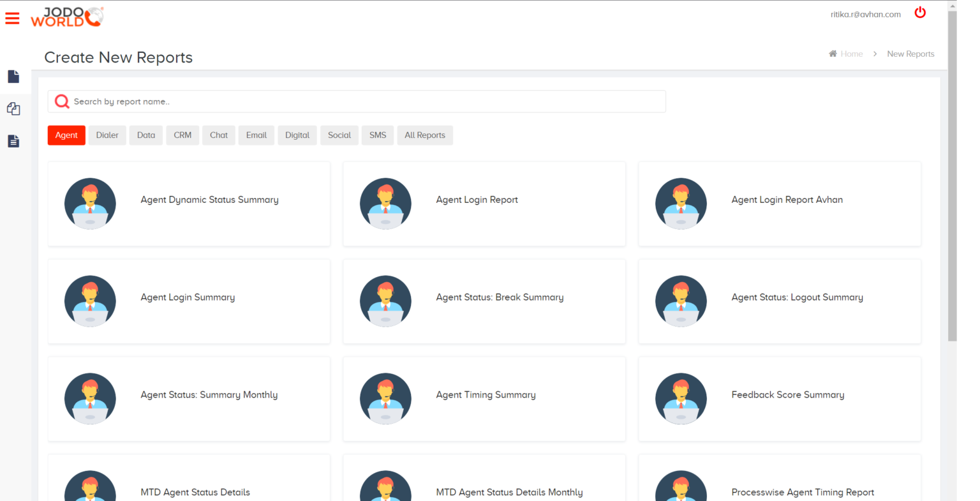Click the New Reports breadcrumb
The width and height of the screenshot is (980, 501).
[x=910, y=54]
